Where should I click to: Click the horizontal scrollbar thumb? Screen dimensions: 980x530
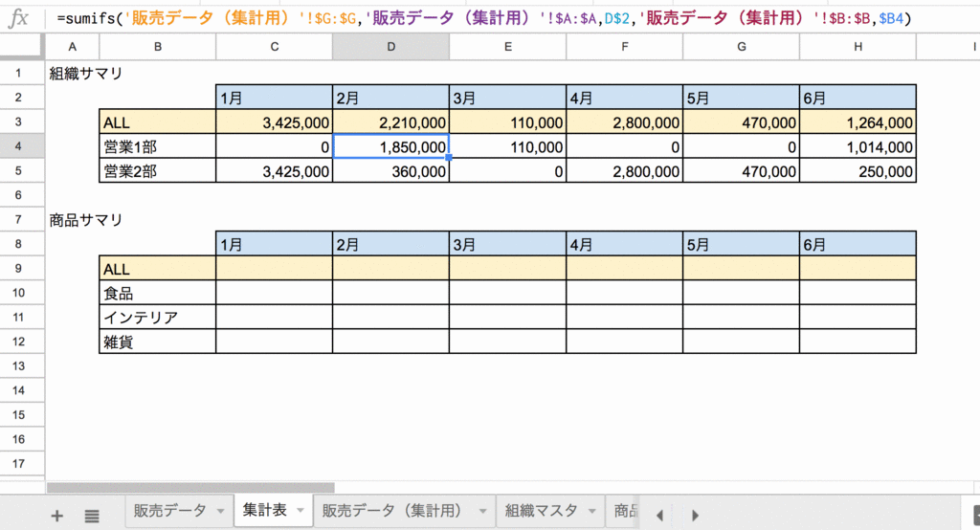[x=190, y=488]
